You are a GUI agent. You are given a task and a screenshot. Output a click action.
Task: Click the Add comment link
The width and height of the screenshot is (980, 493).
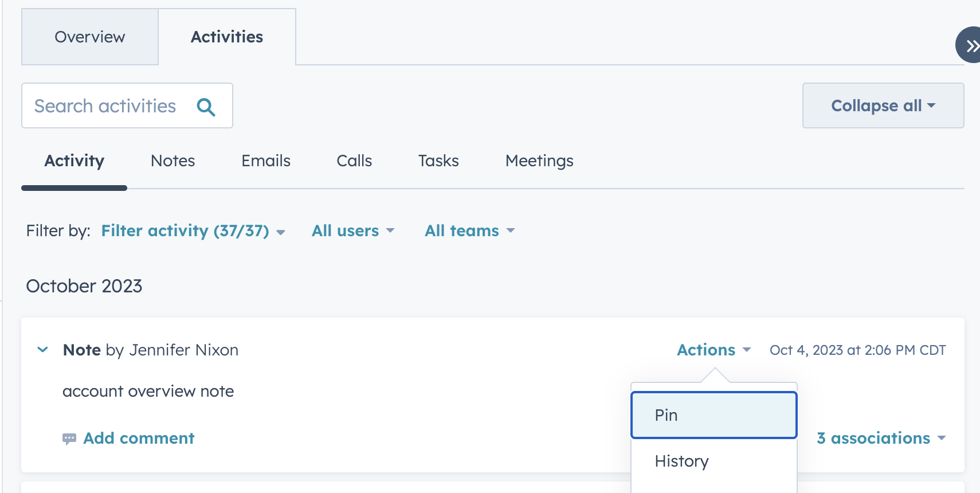(139, 438)
